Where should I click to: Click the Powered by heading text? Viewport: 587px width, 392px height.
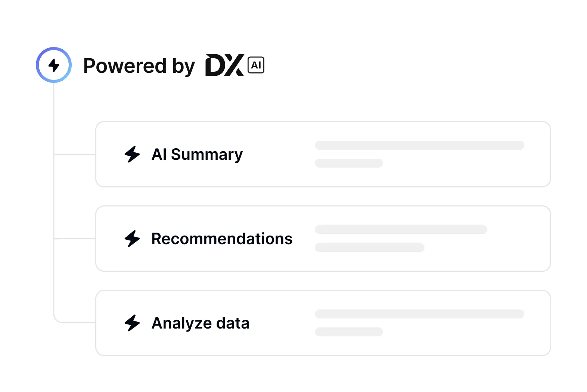tap(139, 66)
